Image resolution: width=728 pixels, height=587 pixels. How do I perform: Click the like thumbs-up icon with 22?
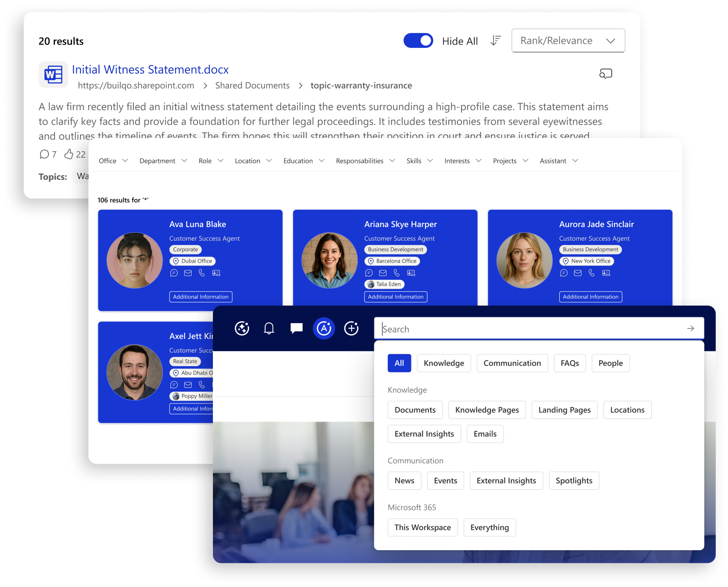(x=69, y=154)
